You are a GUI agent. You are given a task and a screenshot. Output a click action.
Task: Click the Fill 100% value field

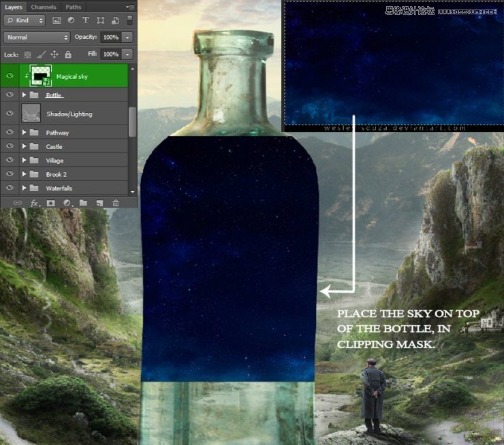pos(111,54)
